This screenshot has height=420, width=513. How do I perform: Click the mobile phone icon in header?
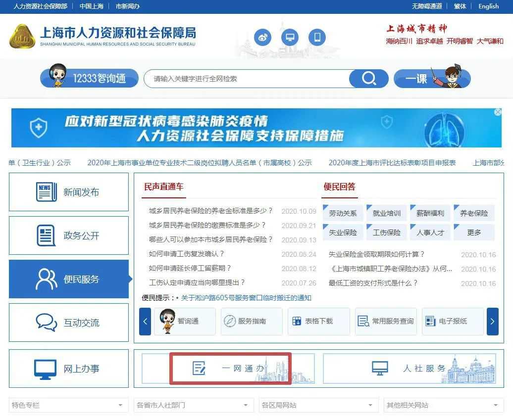click(317, 38)
